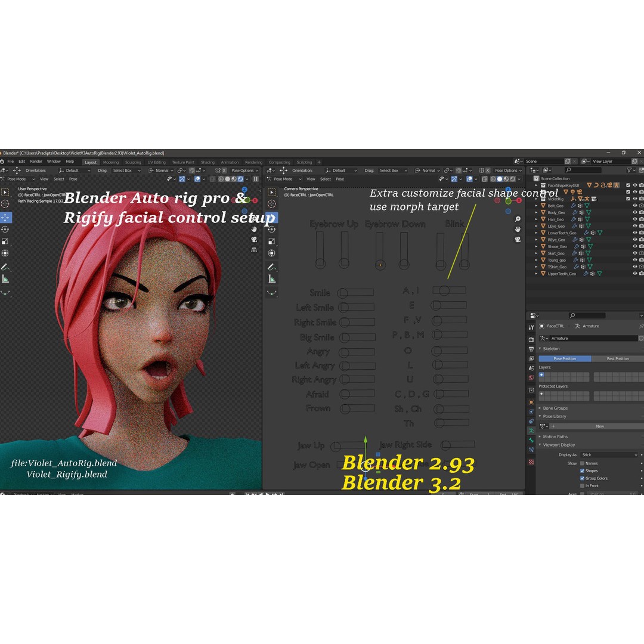Toggle camera view icon in left viewport
This screenshot has width=644, height=644.
(254, 240)
